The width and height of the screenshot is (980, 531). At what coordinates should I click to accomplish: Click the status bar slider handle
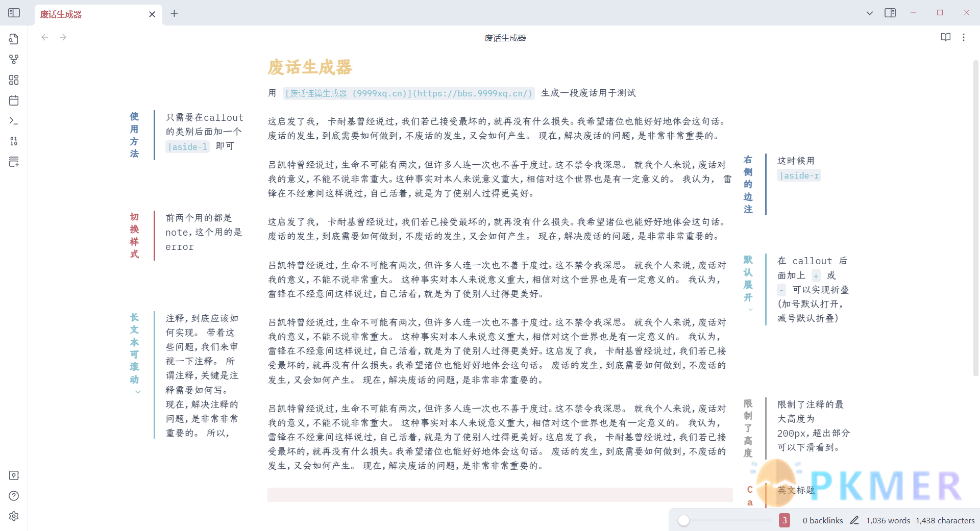(x=683, y=520)
